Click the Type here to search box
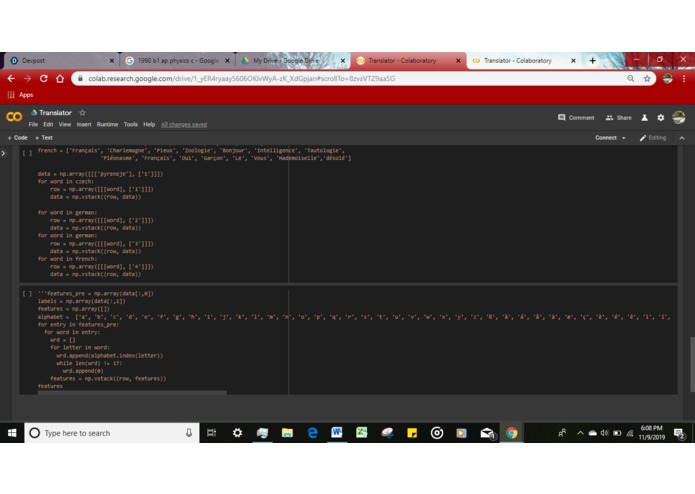 [x=112, y=433]
